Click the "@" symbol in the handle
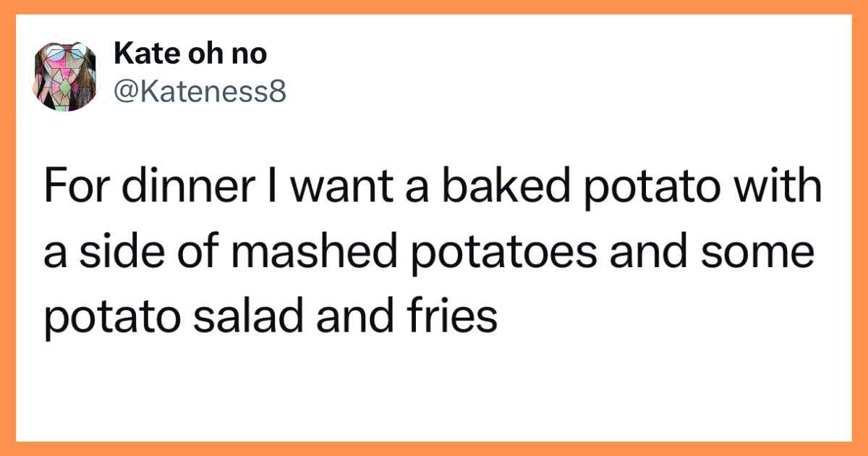The image size is (868, 456). click(124, 93)
